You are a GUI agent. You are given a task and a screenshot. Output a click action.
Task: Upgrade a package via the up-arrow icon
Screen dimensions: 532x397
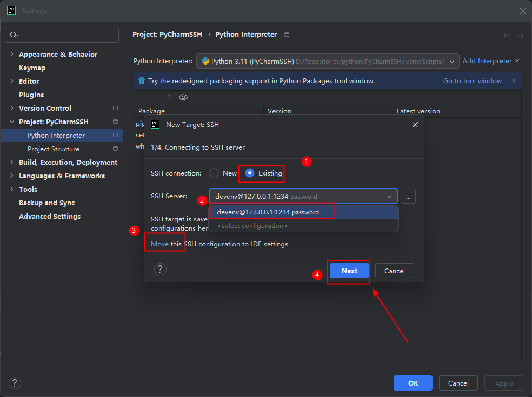(169, 97)
